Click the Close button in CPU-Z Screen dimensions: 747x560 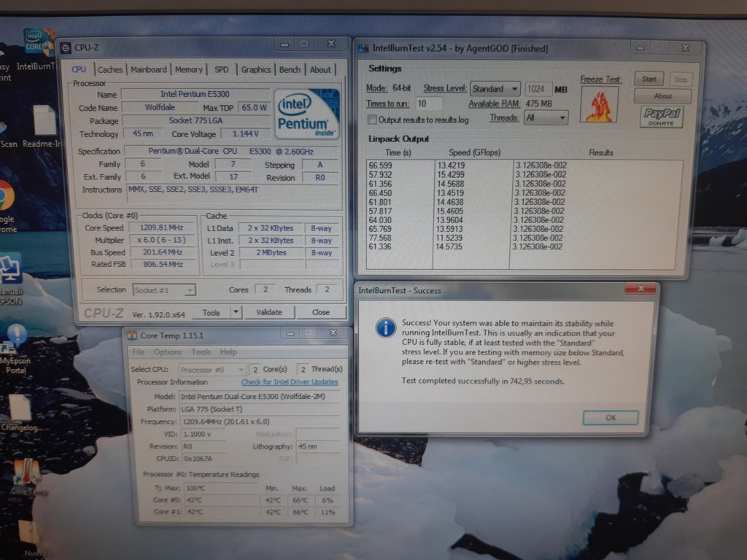[x=321, y=312]
